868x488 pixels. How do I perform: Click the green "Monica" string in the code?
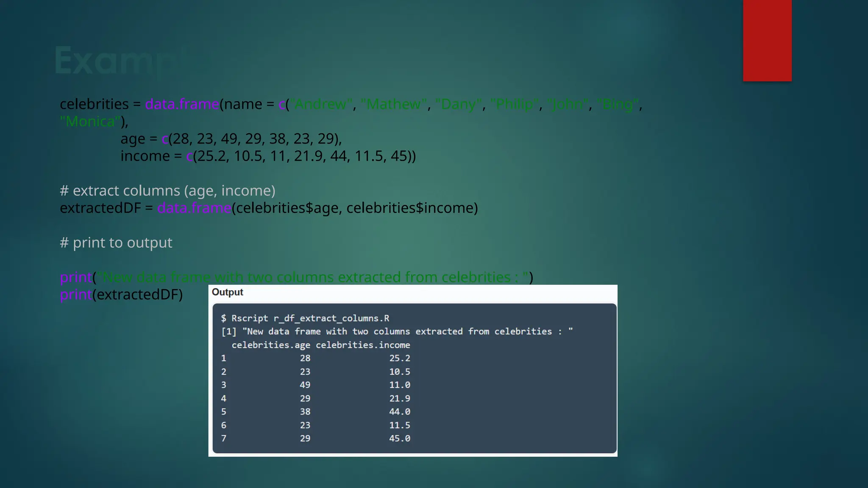pos(90,122)
